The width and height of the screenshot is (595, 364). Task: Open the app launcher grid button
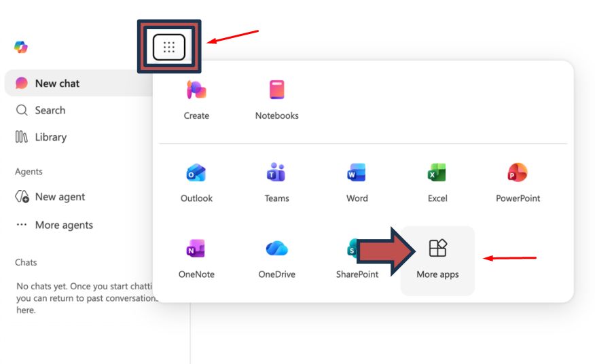169,47
